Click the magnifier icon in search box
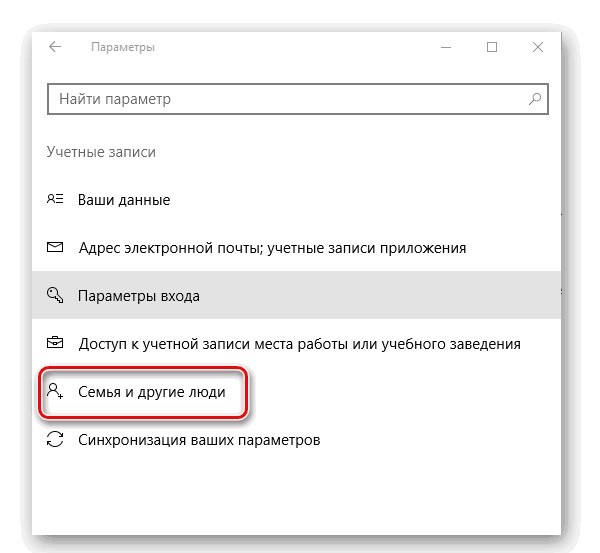The width and height of the screenshot is (600, 553). click(x=536, y=99)
